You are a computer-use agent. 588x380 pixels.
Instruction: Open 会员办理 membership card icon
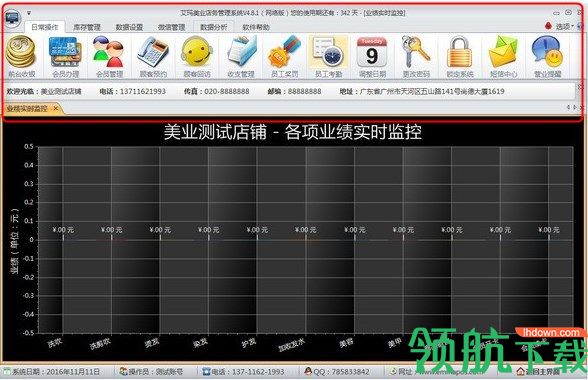pos(65,57)
